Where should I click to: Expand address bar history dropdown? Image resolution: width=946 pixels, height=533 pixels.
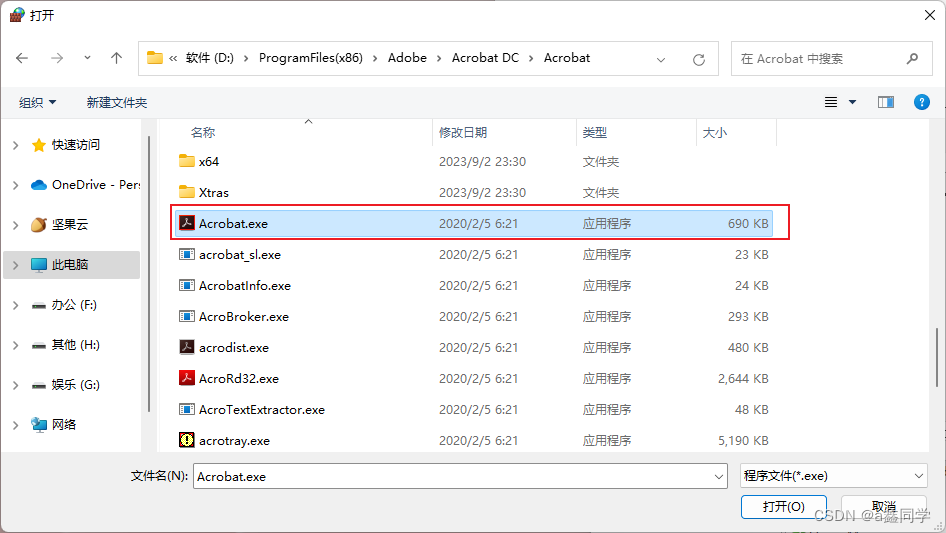pos(661,59)
